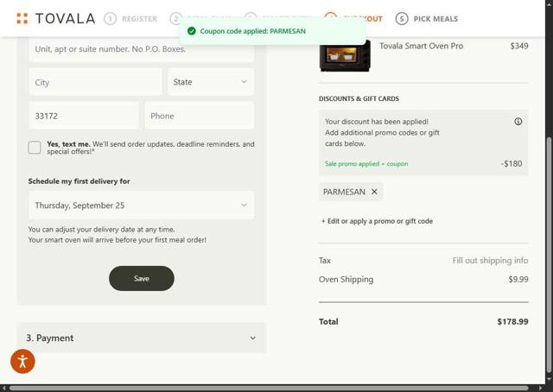The image size is (553, 392).
Task: Click step 5 circle icon
Action: click(x=401, y=19)
